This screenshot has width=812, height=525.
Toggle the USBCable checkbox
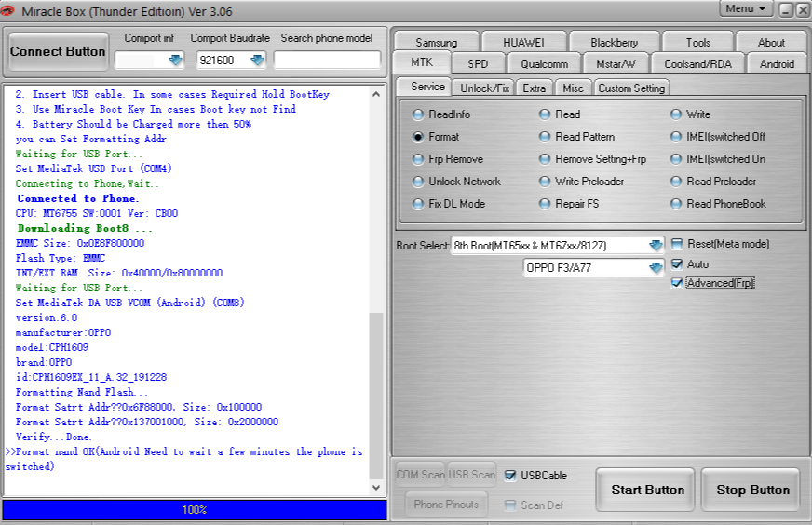(x=510, y=476)
